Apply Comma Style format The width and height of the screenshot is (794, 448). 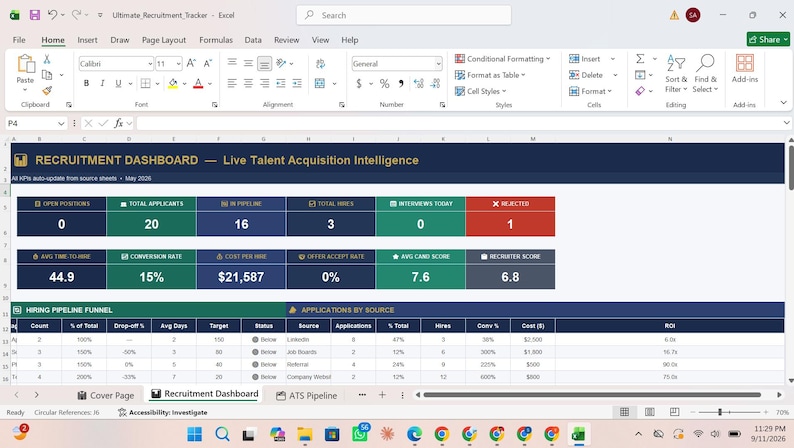pyautogui.click(x=401, y=84)
